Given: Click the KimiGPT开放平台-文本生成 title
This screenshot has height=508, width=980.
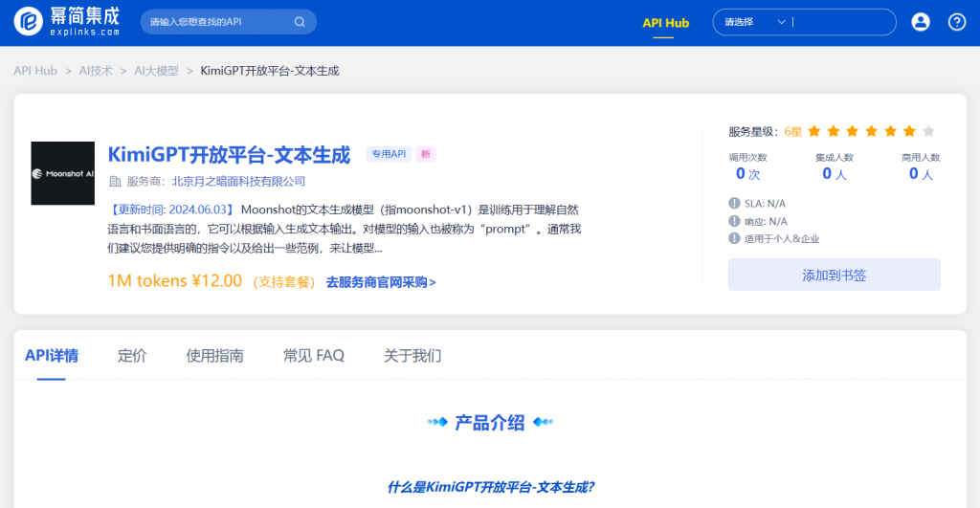Looking at the screenshot, I should click(x=229, y=154).
